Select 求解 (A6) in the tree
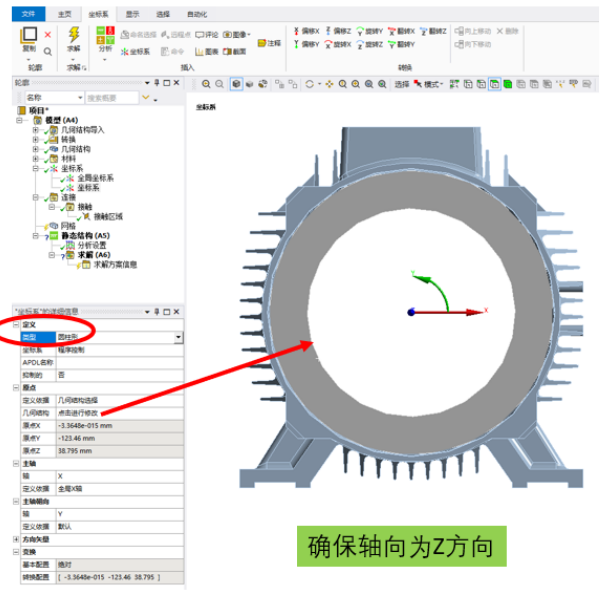The height and width of the screenshot is (600, 612). click(94, 255)
